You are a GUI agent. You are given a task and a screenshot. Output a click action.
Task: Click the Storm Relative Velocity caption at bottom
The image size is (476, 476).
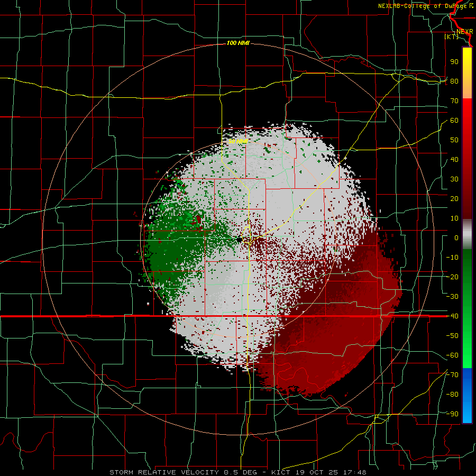click(x=238, y=472)
